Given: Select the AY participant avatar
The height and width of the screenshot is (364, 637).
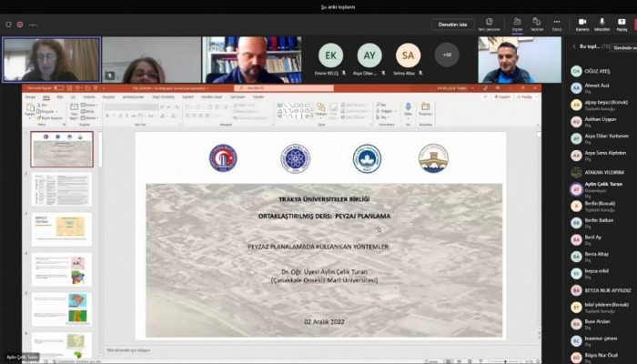Looking at the screenshot, I should coord(369,56).
